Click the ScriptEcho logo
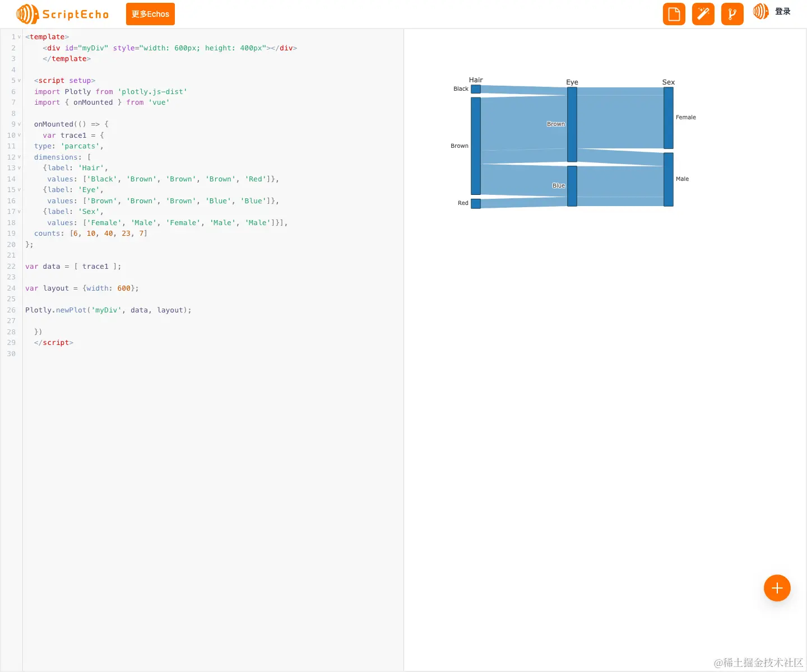Viewport: 807px width, 672px height. pyautogui.click(x=63, y=14)
